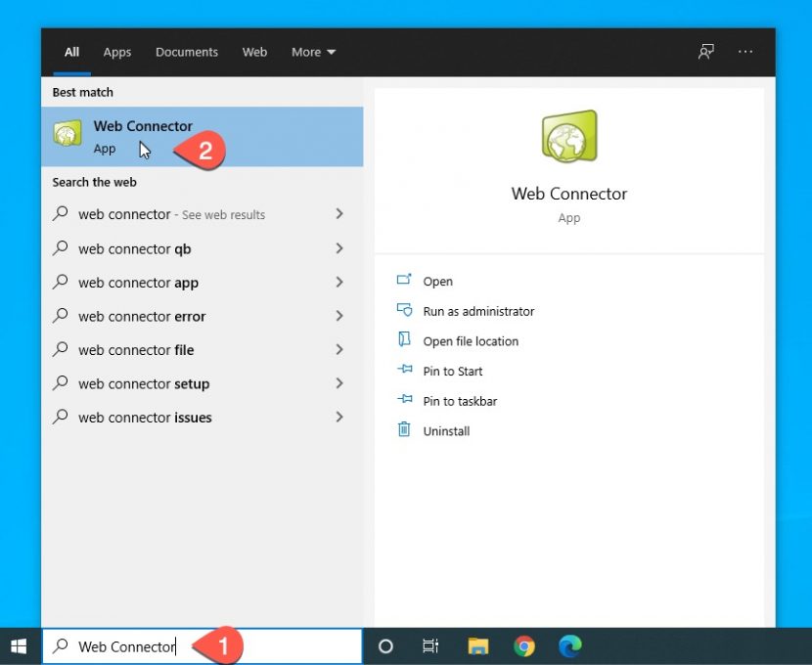Click the Pin to Start icon
Viewport: 812px width, 665px height.
tap(404, 371)
